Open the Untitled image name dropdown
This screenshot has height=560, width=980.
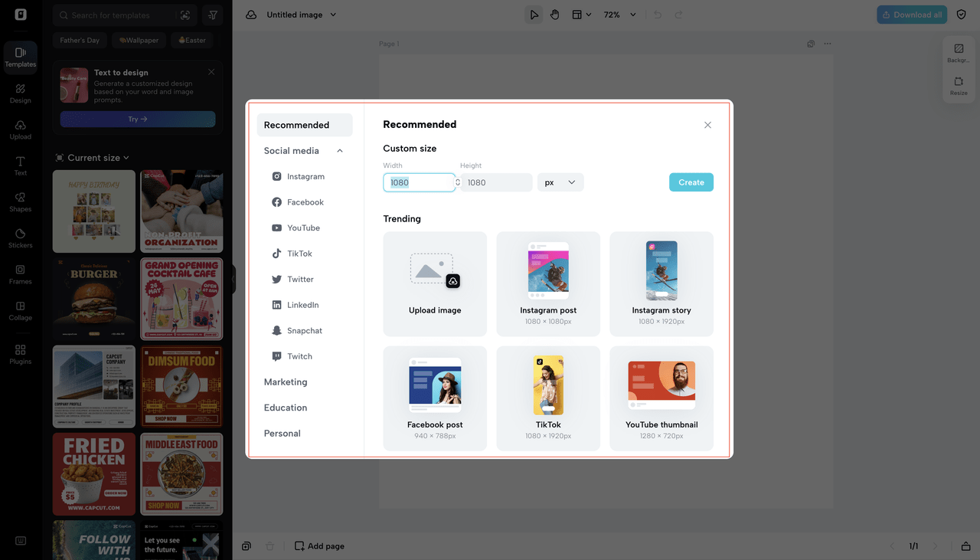click(x=302, y=15)
